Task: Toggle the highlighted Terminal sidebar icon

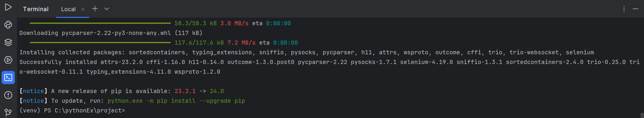Action: pos(8,77)
